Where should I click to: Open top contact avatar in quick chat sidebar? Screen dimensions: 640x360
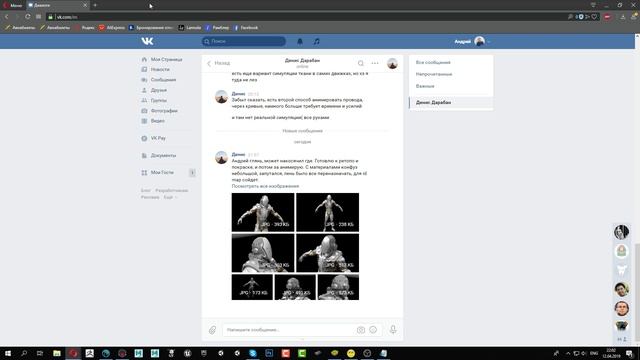[x=622, y=232]
